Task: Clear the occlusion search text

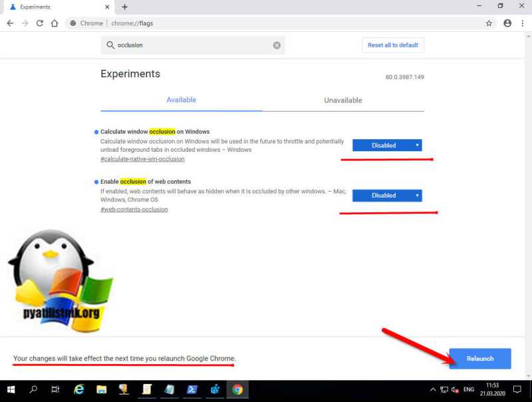Action: (277, 45)
